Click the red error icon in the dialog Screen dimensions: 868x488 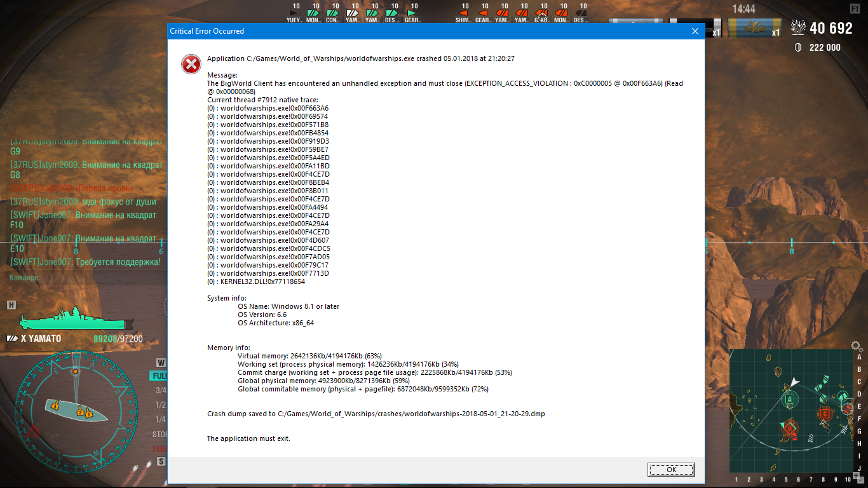191,64
